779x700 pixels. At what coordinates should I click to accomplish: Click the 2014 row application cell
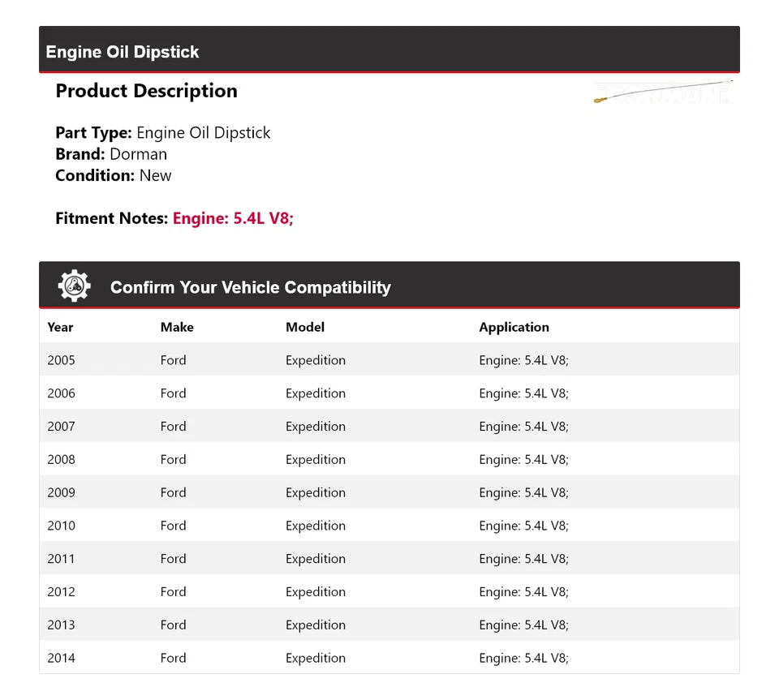[x=523, y=658]
